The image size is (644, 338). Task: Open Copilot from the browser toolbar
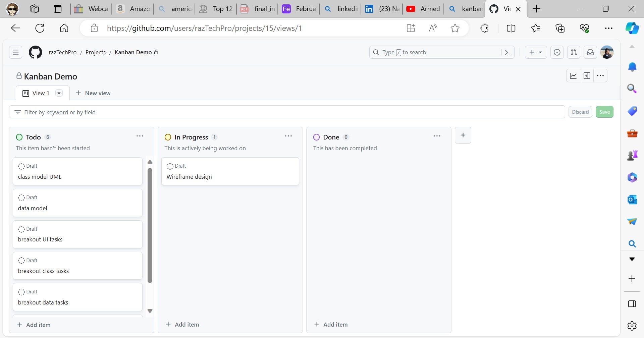point(632,28)
